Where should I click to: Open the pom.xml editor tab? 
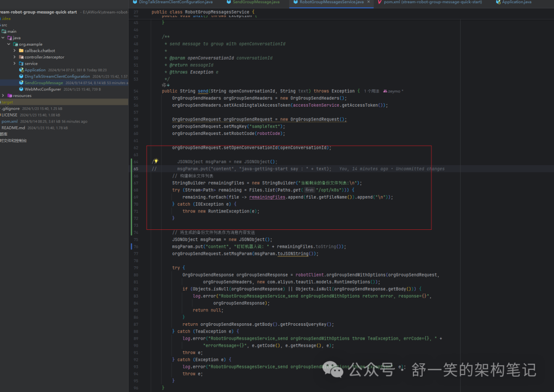[x=433, y=2]
